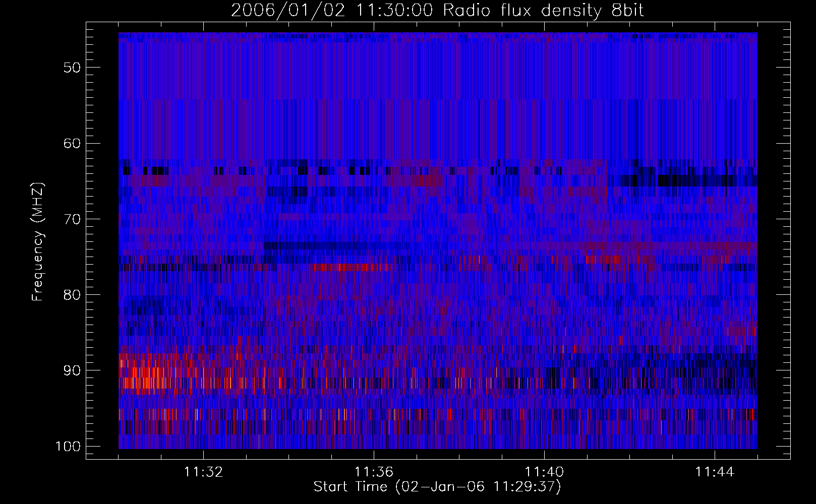
Task: Click the 80 frequency tick label
Action: click(x=72, y=295)
